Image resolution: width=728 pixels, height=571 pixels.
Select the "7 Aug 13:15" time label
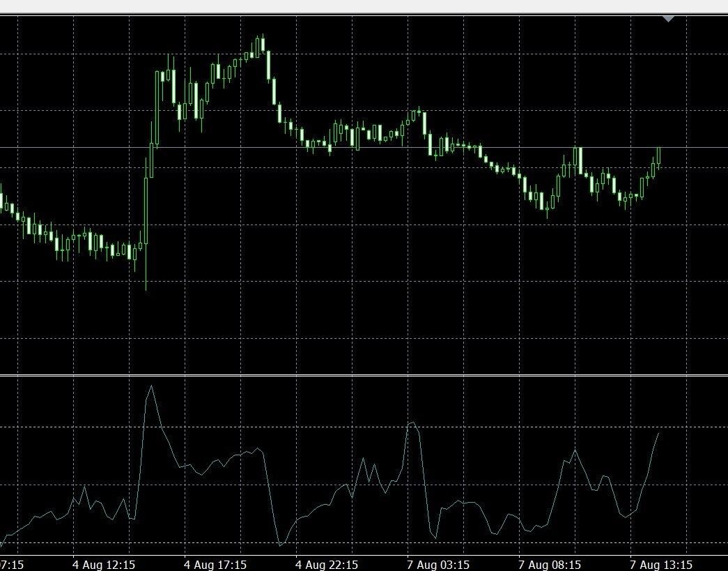tap(660, 565)
